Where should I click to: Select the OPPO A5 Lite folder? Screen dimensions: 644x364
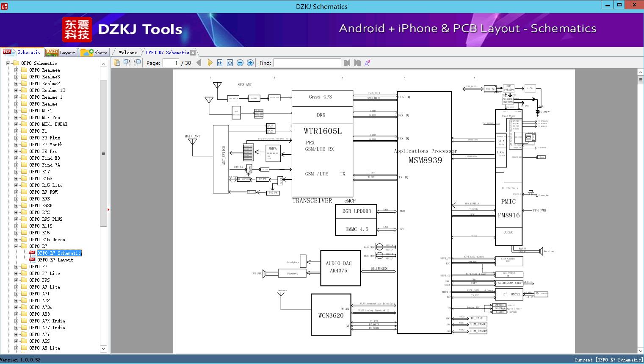(44, 348)
